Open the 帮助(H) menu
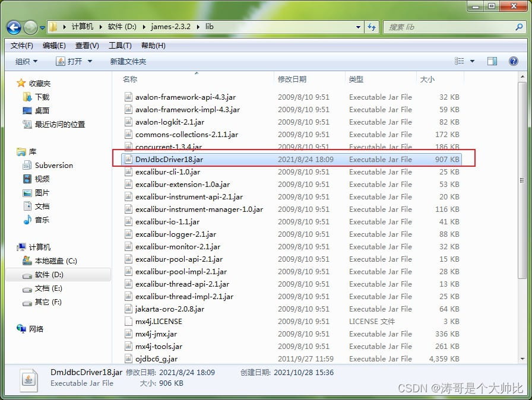Viewport: 532px width, 400px height. pos(153,46)
